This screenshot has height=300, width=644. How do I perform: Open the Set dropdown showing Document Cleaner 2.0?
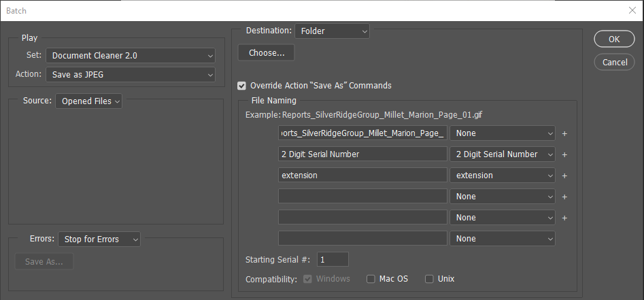pos(130,56)
